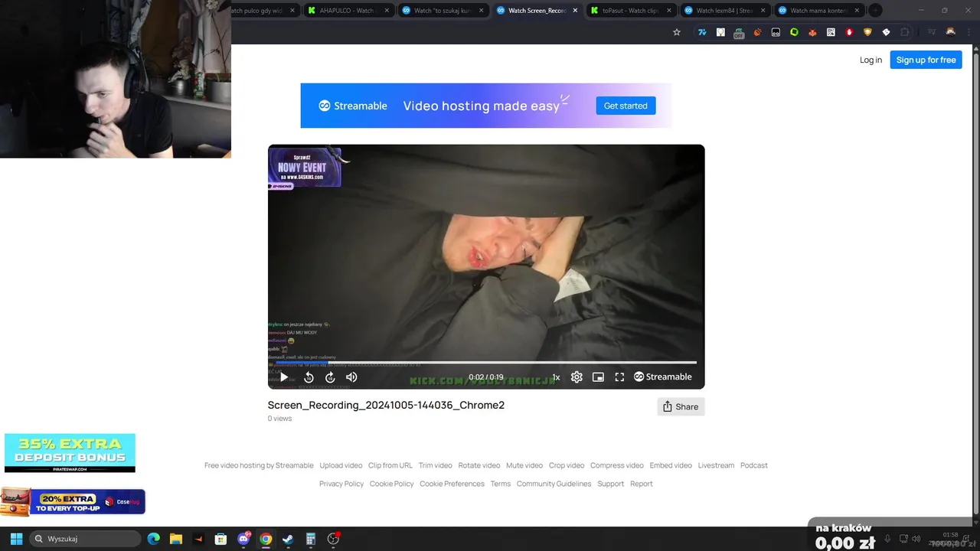Open Upload video link

coord(341,465)
